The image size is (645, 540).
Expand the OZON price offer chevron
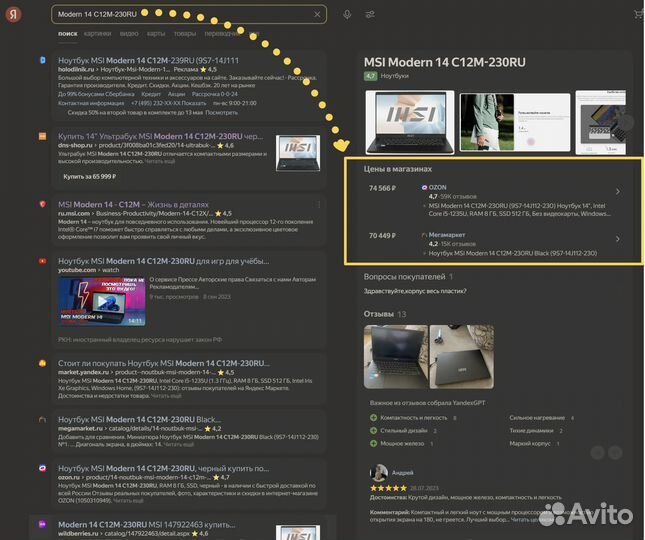pyautogui.click(x=618, y=192)
